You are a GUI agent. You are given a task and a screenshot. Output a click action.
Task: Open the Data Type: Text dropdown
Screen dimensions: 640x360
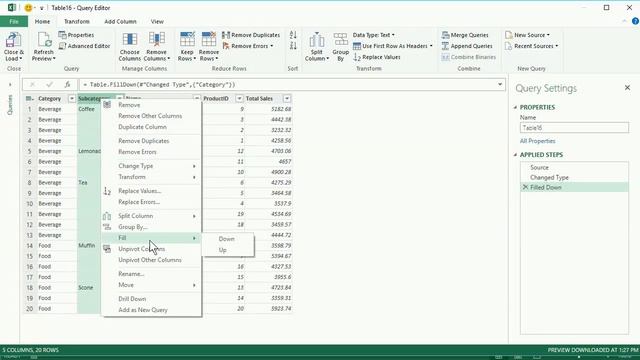pos(373,35)
